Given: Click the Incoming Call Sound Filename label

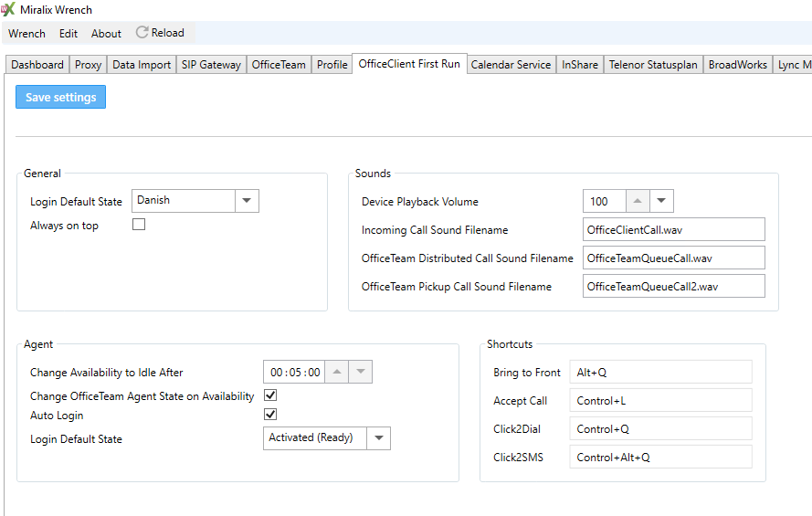Looking at the screenshot, I should coord(435,230).
